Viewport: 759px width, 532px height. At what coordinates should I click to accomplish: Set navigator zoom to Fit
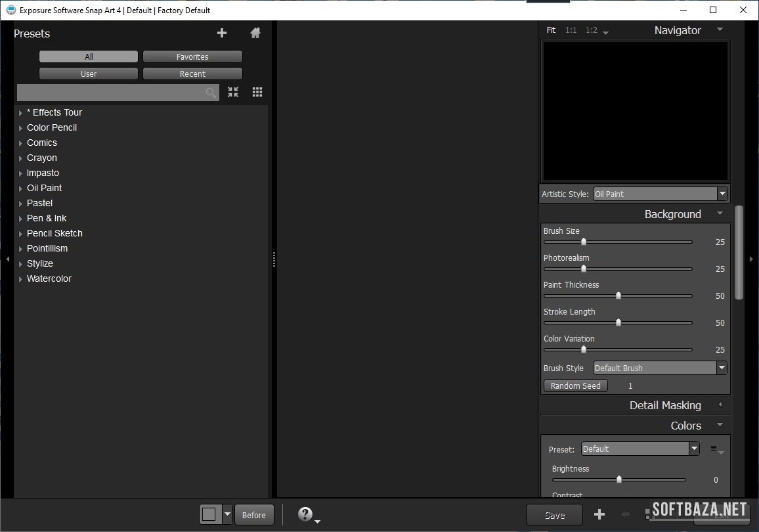pos(551,30)
